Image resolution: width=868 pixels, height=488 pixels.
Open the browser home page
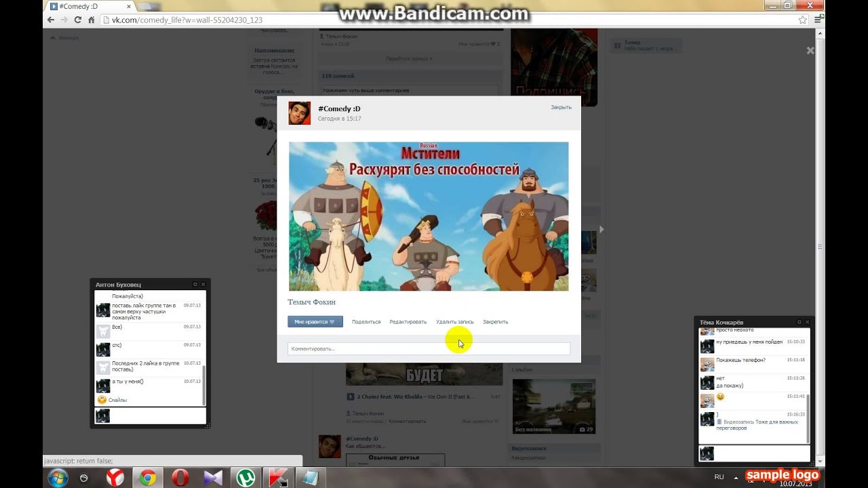pos(92,20)
